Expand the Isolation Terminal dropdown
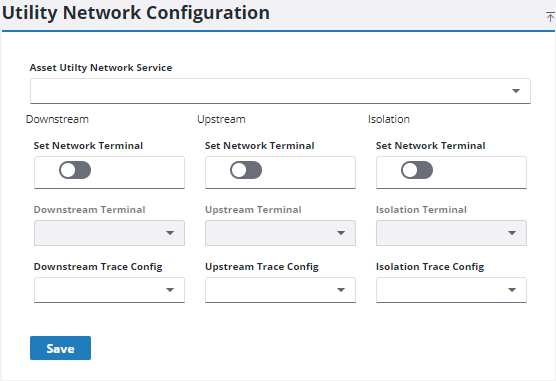556x381 pixels. click(x=451, y=233)
